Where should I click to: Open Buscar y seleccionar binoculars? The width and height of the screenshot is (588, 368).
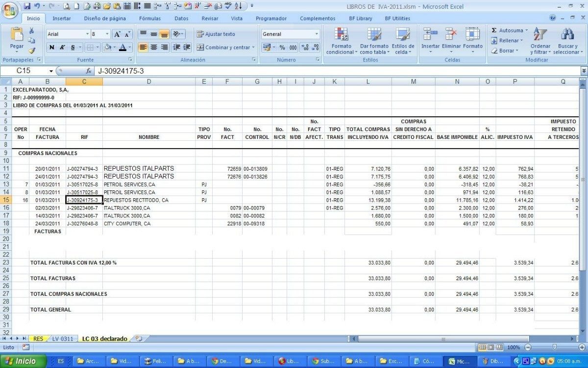click(x=567, y=41)
